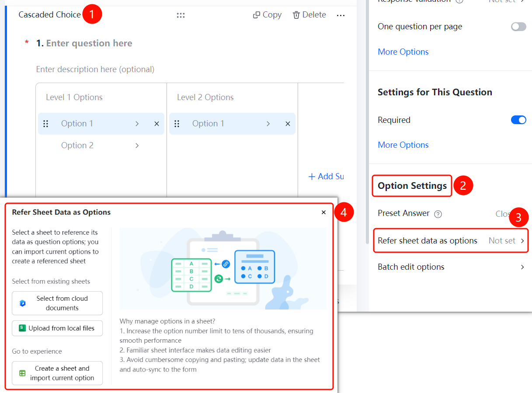This screenshot has width=532, height=393.
Task: Click the Cascaded Choice question type label
Action: point(50,15)
